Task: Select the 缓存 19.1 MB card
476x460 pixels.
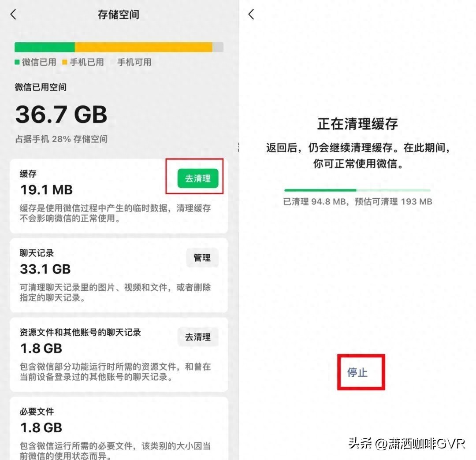Action: (x=119, y=196)
